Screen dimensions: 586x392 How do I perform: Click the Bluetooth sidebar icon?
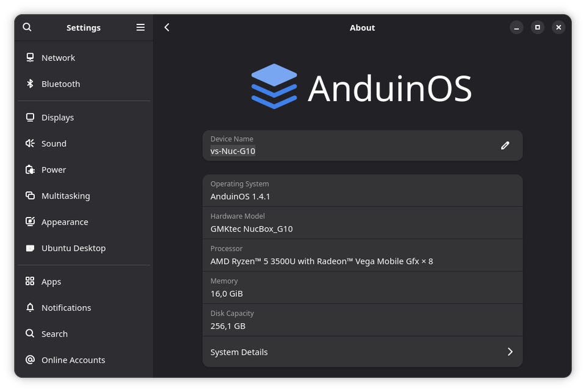31,84
